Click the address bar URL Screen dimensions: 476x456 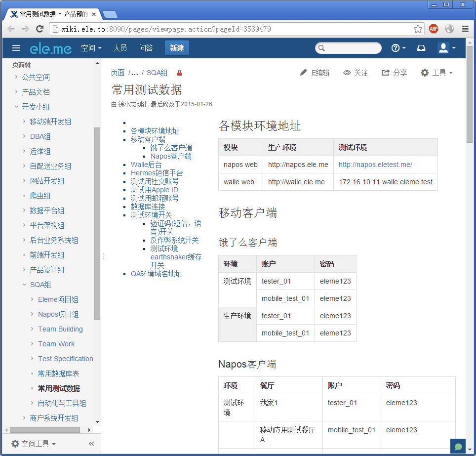166,29
